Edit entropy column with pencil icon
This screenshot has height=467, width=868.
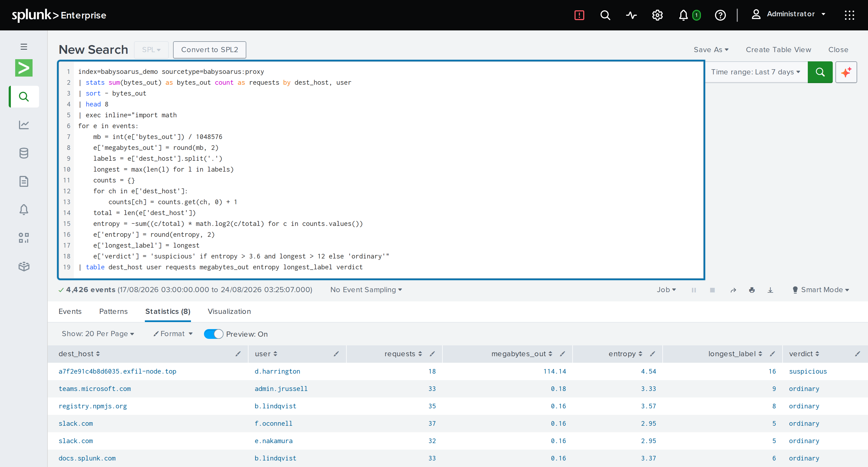(x=652, y=354)
